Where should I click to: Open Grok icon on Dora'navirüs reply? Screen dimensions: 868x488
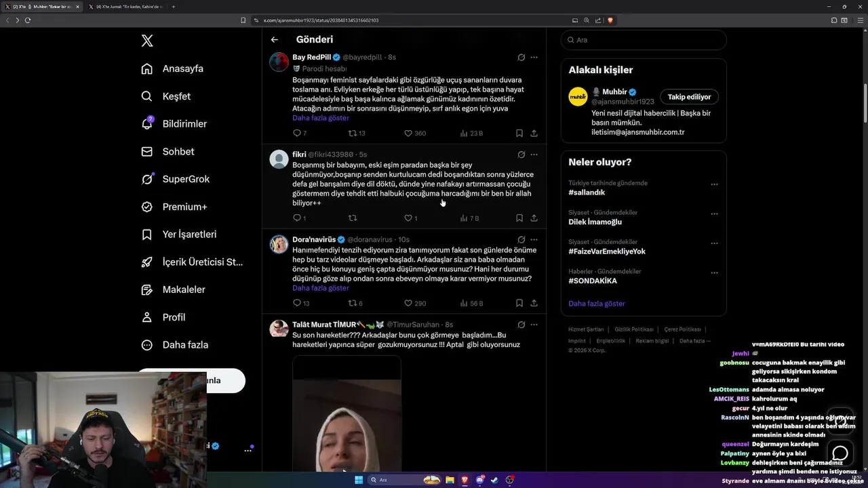click(x=521, y=239)
